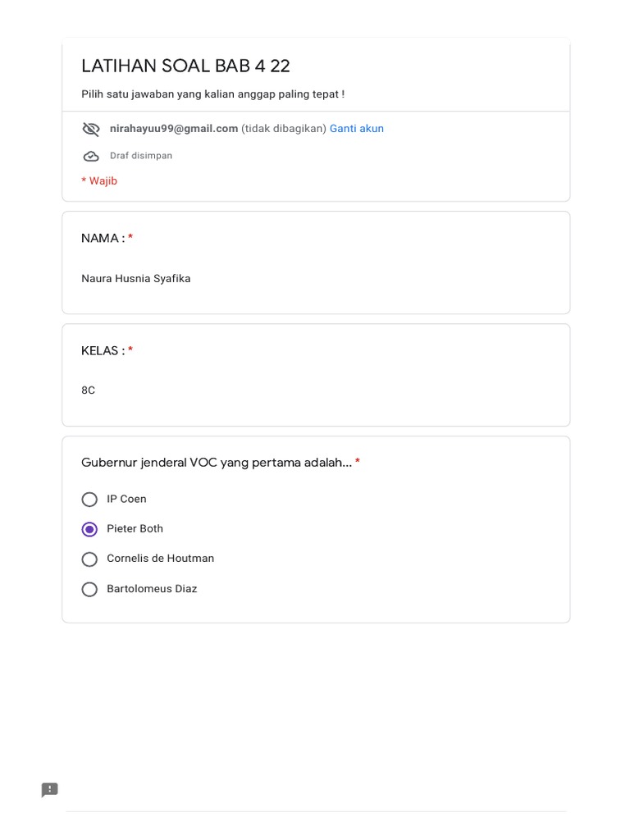Click the Draf disimpan status text
Image resolution: width=630 pixels, height=840 pixels.
tap(141, 156)
